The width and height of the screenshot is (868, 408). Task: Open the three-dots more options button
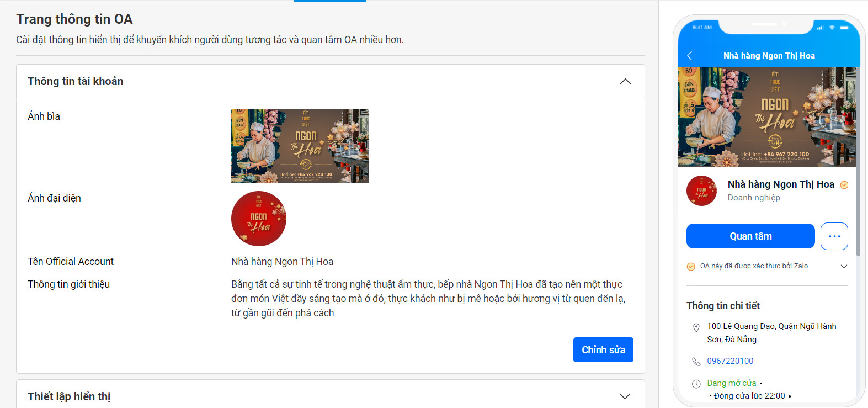[x=834, y=236]
